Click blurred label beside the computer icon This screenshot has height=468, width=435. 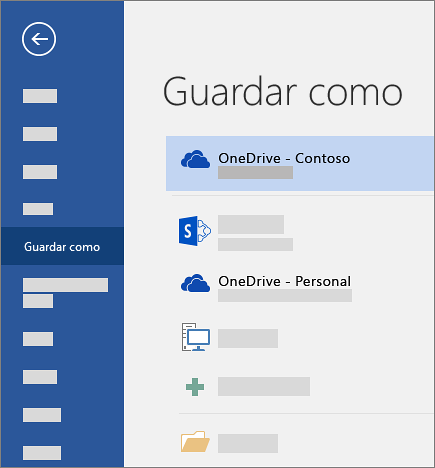tap(248, 338)
